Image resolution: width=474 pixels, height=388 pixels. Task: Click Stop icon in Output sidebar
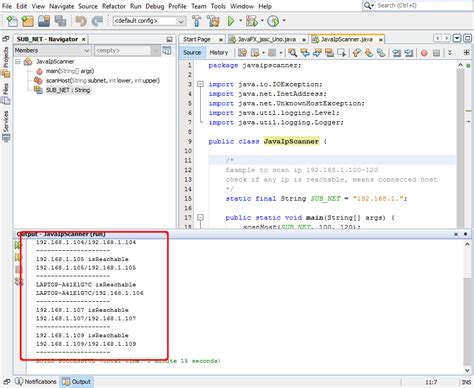coord(18,269)
